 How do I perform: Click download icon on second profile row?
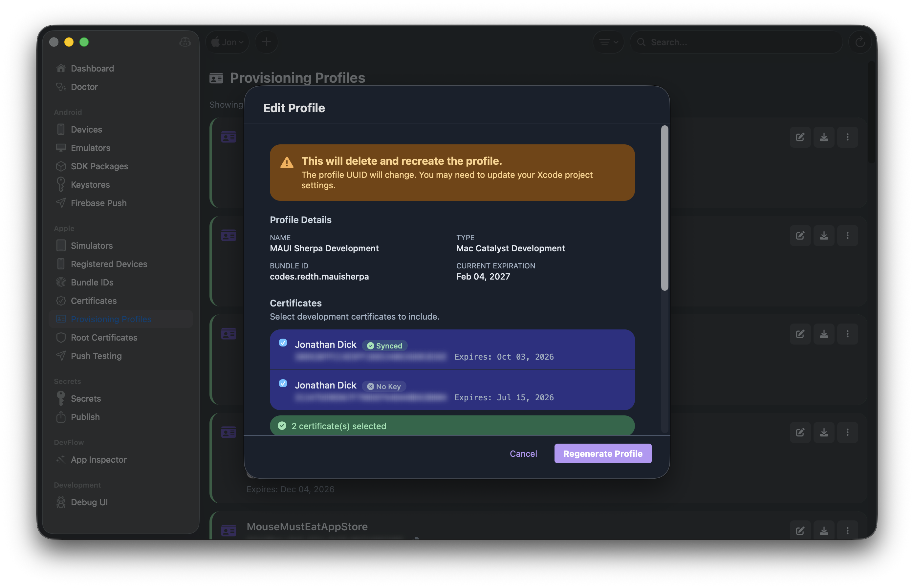coord(823,236)
